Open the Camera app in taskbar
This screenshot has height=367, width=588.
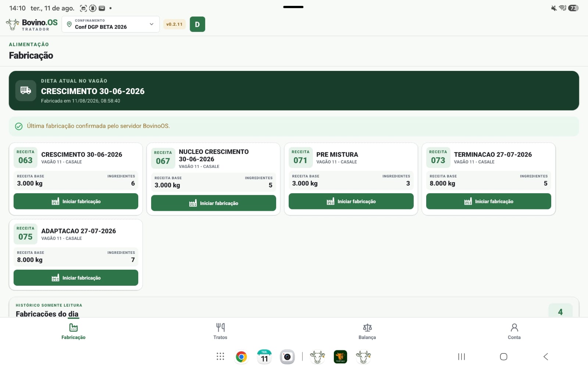point(287,357)
